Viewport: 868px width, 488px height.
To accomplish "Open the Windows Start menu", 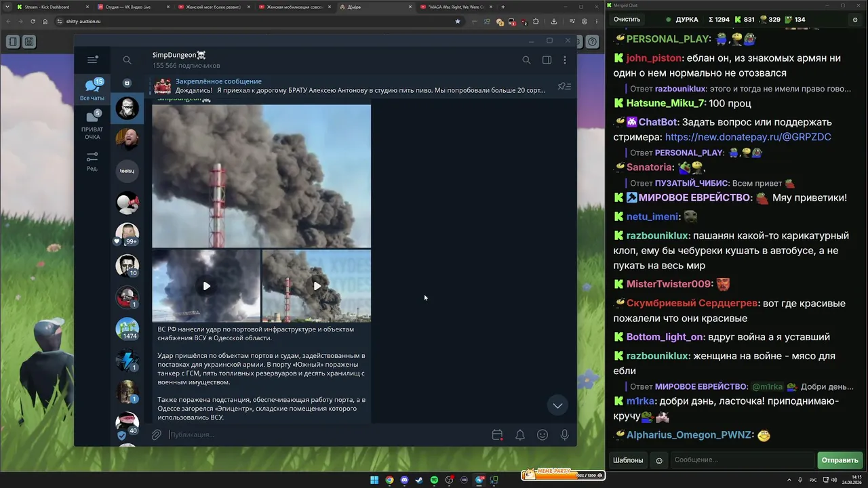I will tap(374, 481).
